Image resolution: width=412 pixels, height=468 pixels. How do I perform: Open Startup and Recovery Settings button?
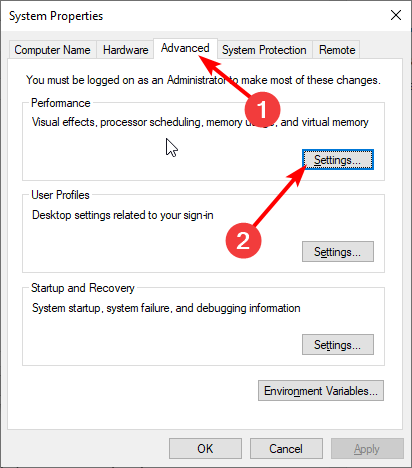pos(338,345)
